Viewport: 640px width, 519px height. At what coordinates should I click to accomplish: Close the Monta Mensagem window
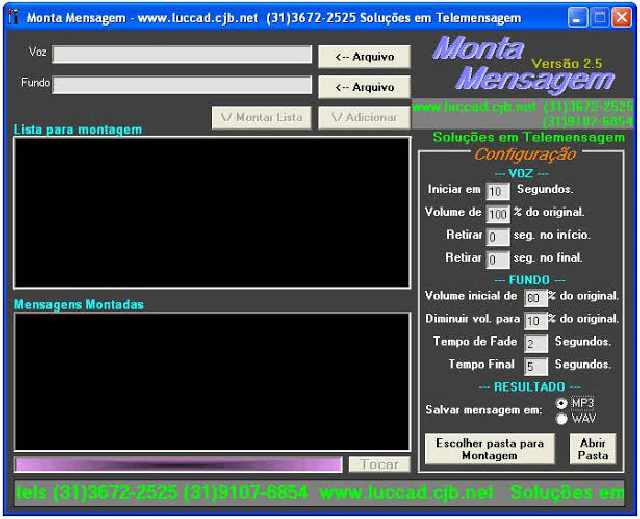point(622,18)
